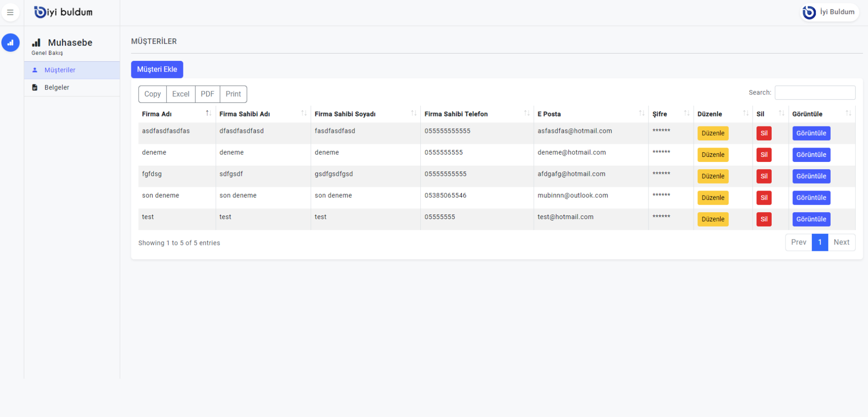Export the table as PDF
The image size is (868, 417).
(x=207, y=94)
